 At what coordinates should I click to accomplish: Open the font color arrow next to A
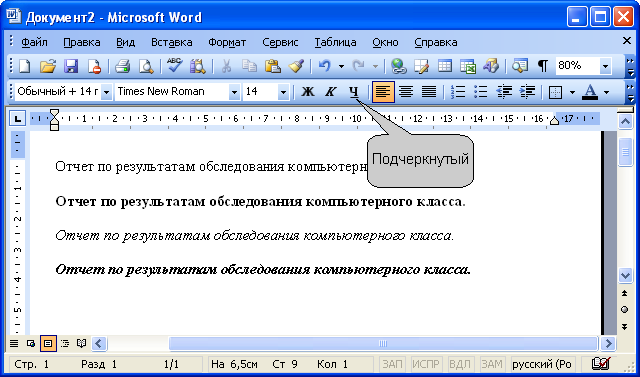pos(606,92)
